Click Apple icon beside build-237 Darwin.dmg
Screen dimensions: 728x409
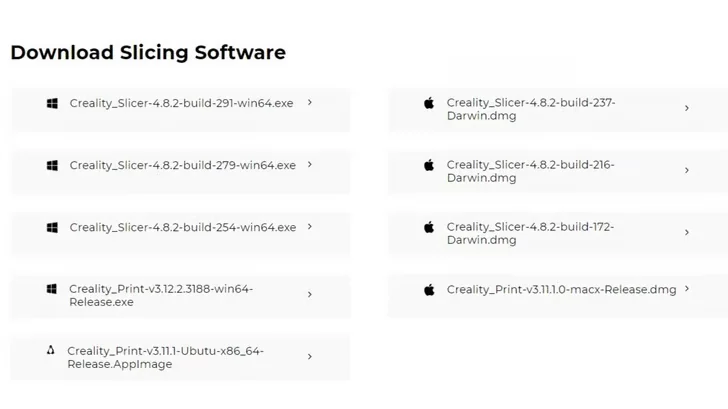pyautogui.click(x=429, y=103)
